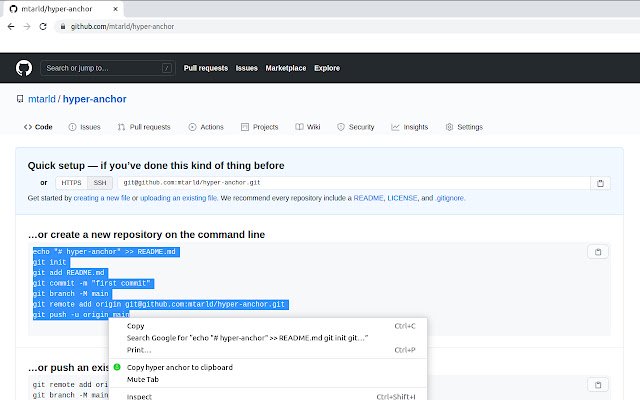Click the 'git init' command line
Image resolution: width=640 pixels, height=400 pixels.
click(x=51, y=262)
